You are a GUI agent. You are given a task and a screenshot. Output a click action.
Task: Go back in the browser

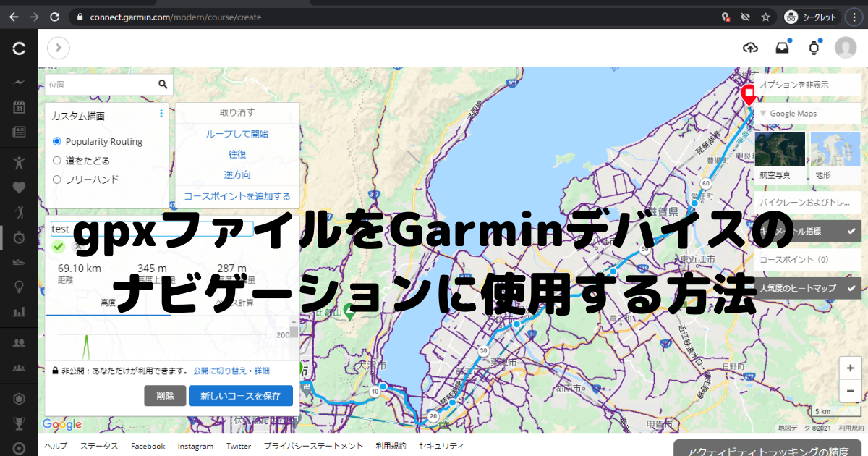point(14,17)
